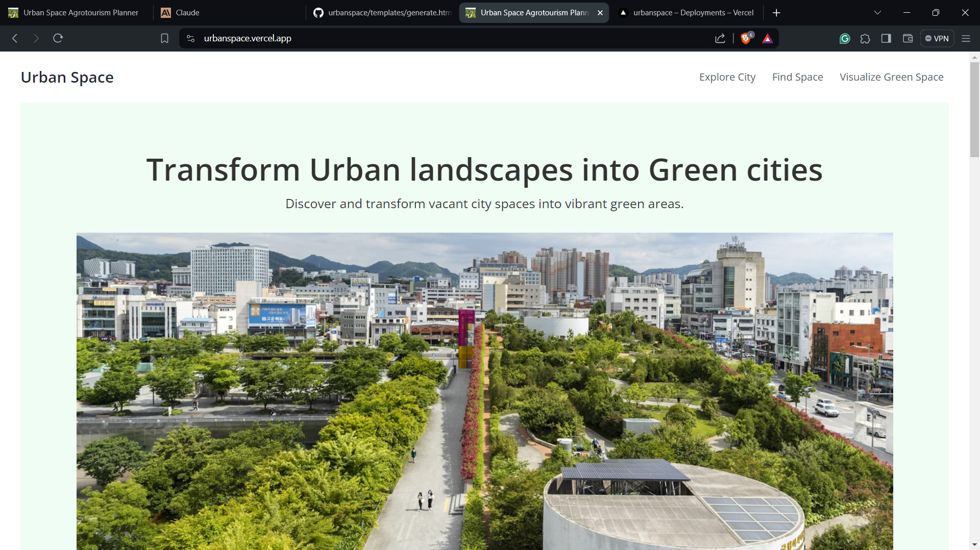View site information icon in address bar

coord(191,38)
